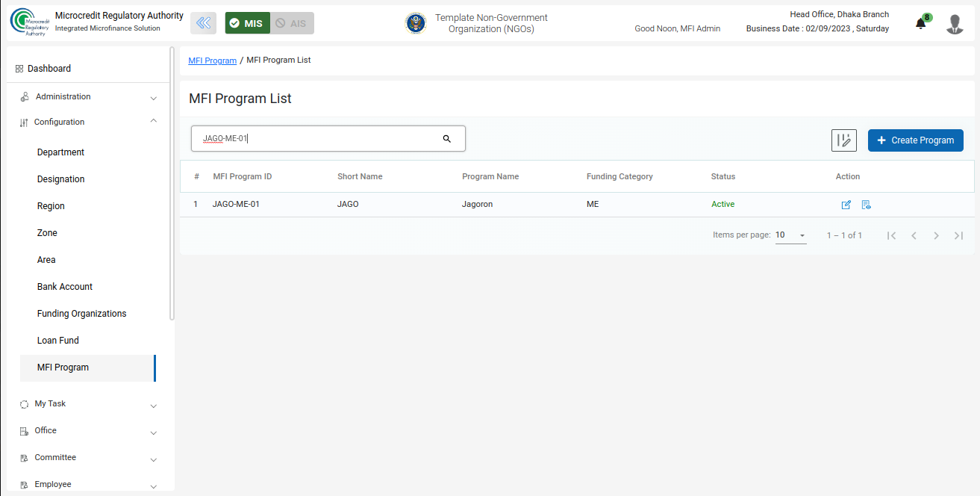Open the column settings icon button

pos(844,140)
